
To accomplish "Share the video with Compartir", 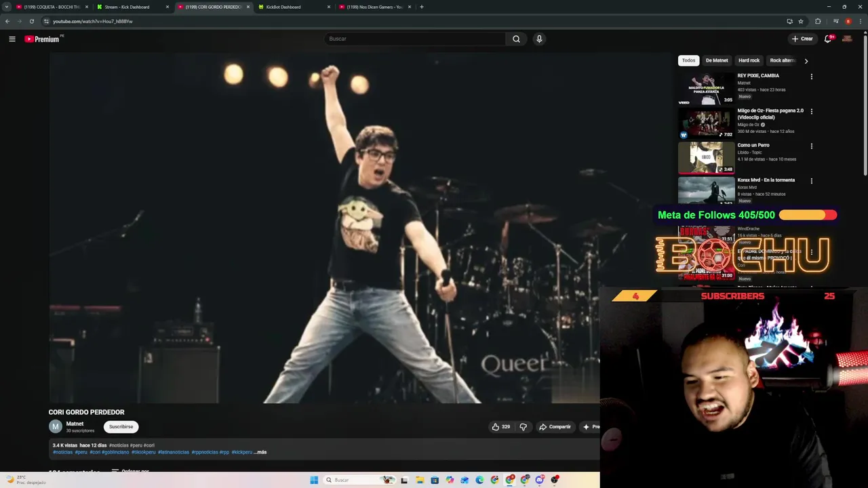I will coord(555,426).
